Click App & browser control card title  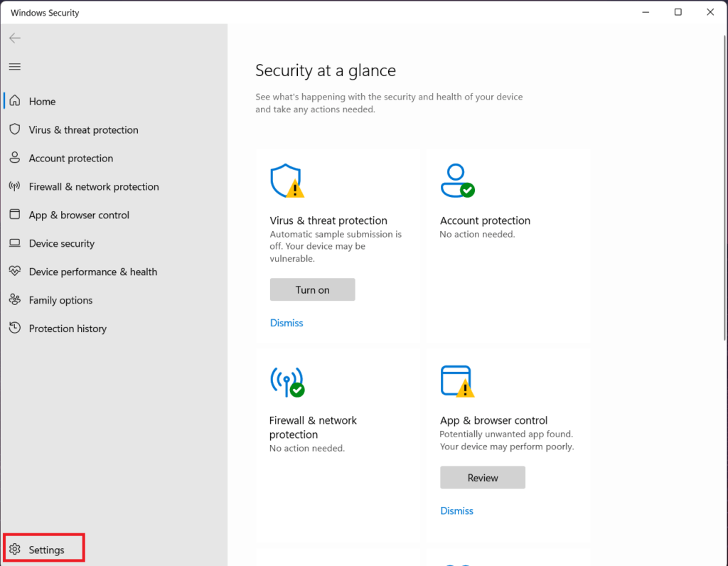click(493, 420)
